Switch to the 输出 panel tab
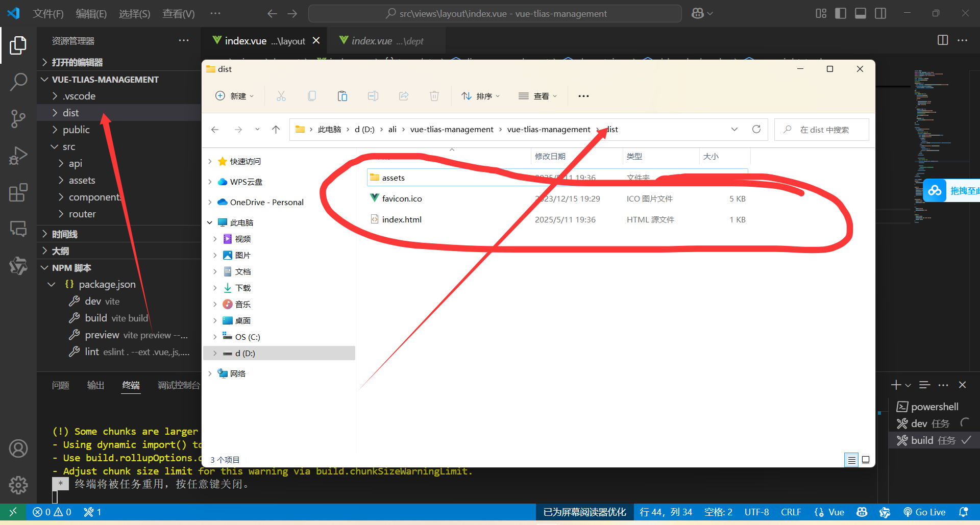The image size is (980, 525). coord(95,385)
